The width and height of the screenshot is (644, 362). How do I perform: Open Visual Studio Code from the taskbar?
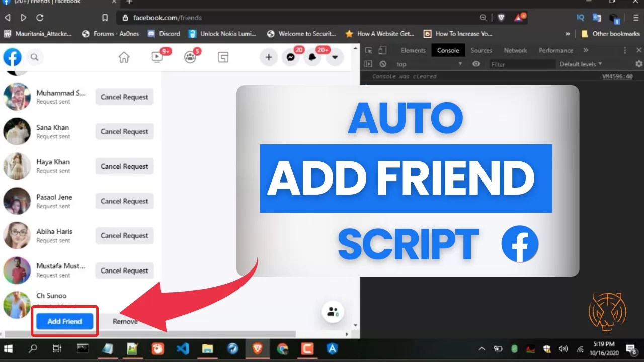[183, 348]
